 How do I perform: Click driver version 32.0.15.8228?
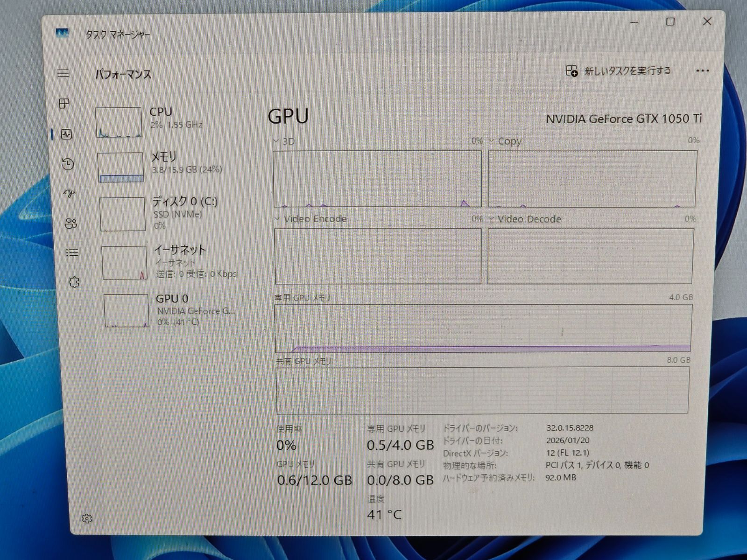[x=570, y=427]
